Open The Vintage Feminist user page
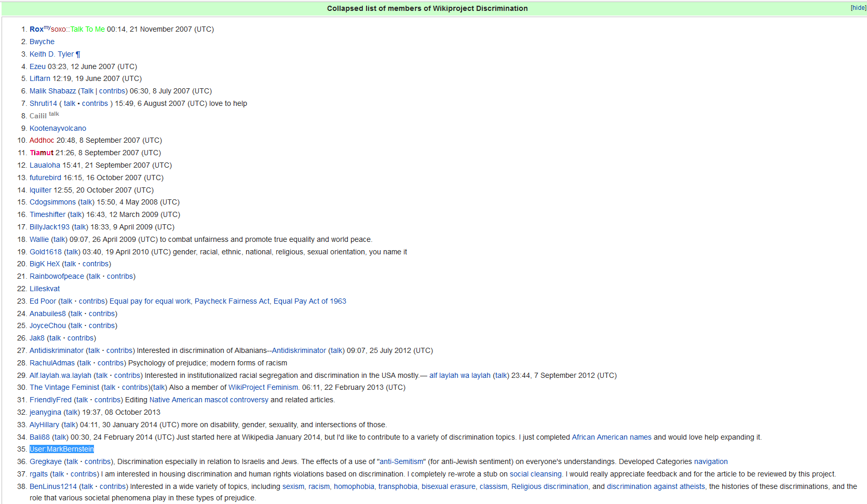867x504 pixels. coord(64,387)
